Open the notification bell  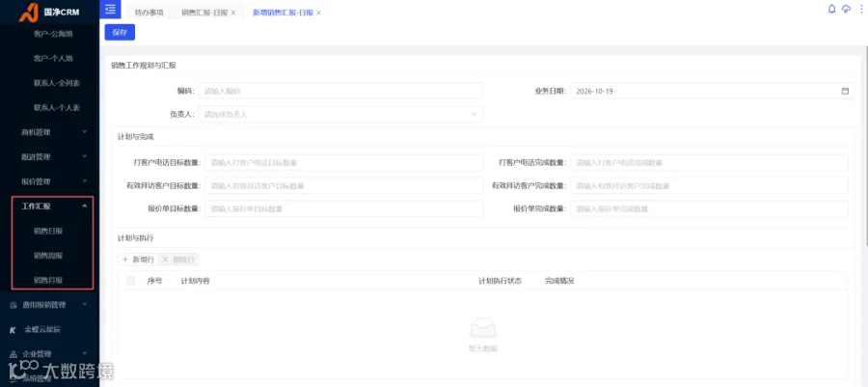[831, 9]
